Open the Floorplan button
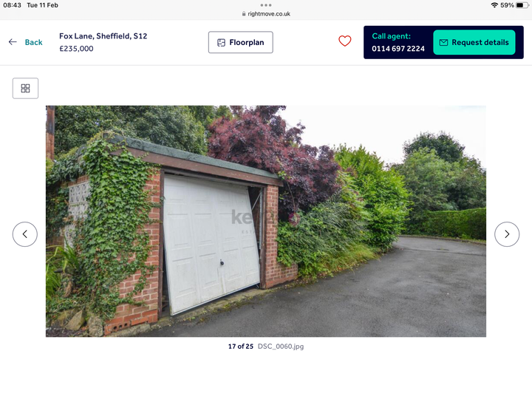Viewport: 532px width, 399px height. coord(241,42)
